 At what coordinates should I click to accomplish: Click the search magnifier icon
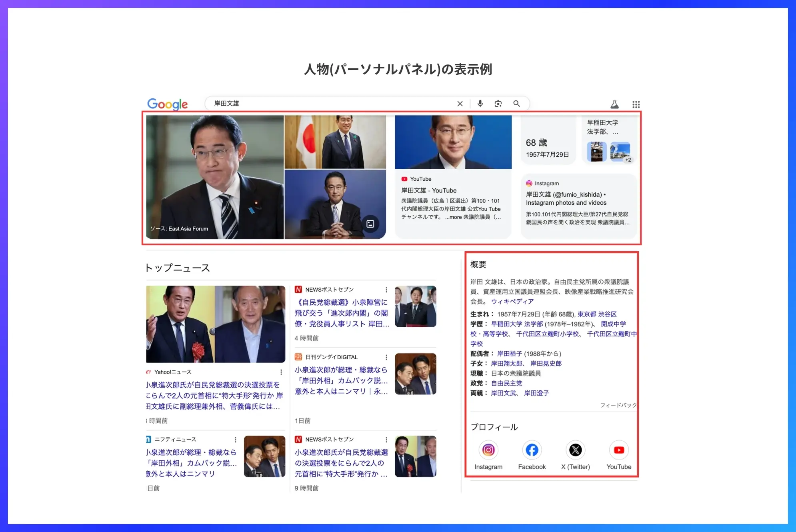click(x=516, y=104)
